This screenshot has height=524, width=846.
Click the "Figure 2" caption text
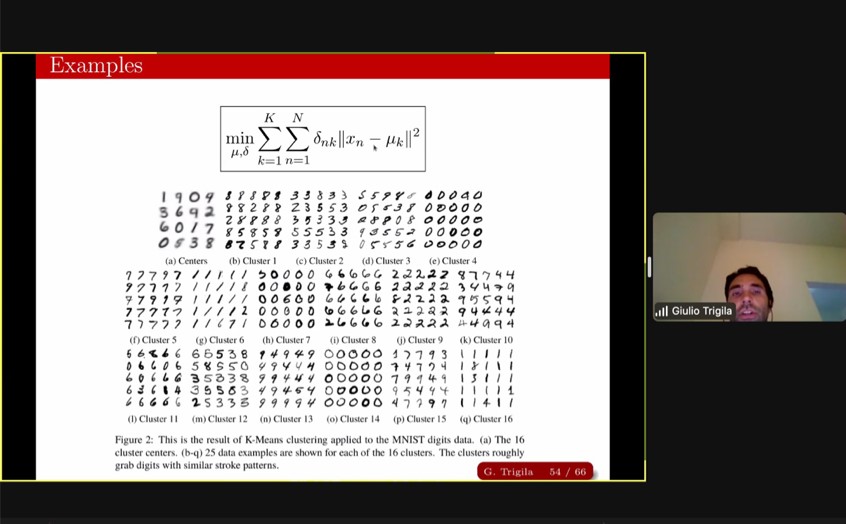click(319, 452)
